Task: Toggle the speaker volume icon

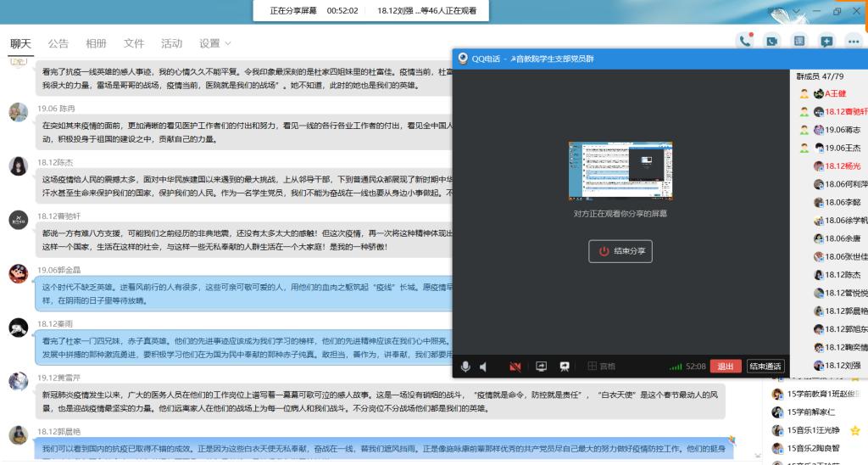Action: pyautogui.click(x=483, y=367)
